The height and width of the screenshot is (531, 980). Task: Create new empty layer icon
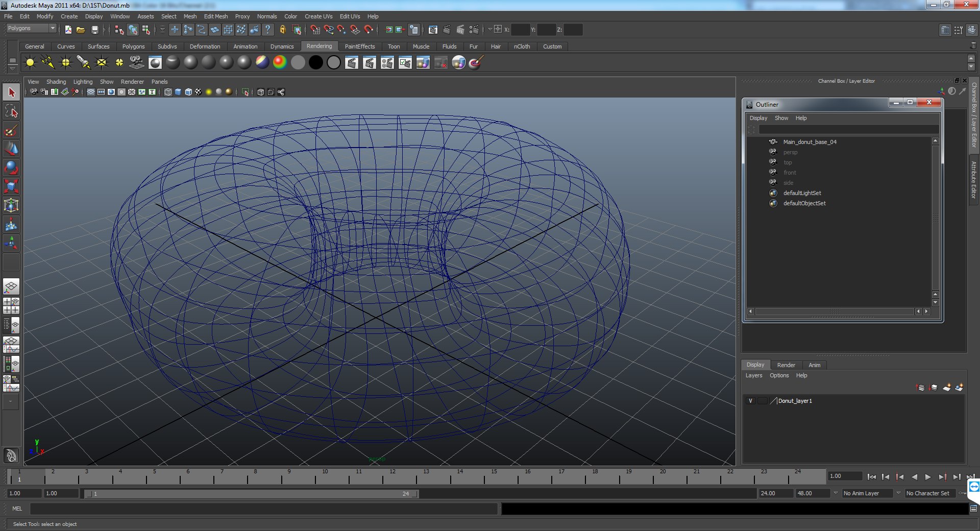[x=946, y=388]
